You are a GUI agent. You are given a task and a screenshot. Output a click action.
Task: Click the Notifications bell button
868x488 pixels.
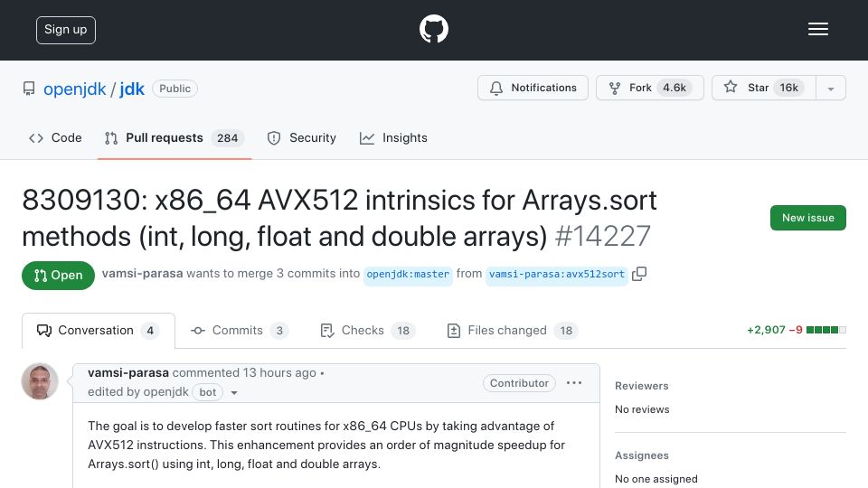coord(533,88)
